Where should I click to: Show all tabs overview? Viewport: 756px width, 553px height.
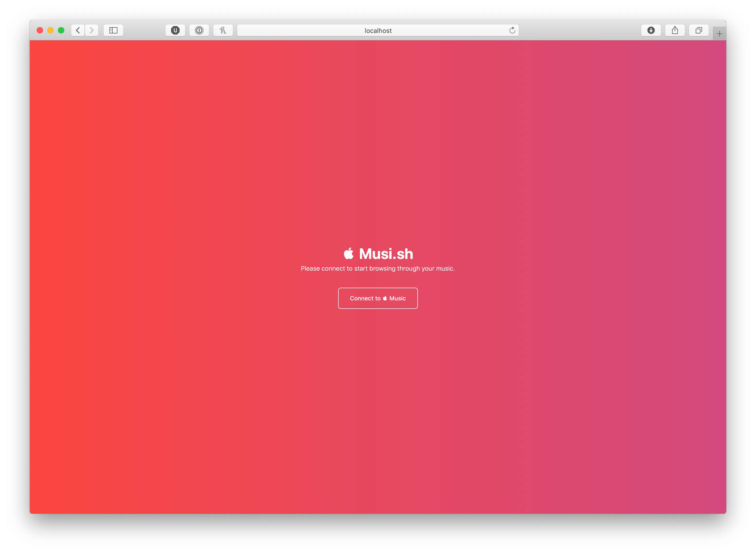point(698,31)
